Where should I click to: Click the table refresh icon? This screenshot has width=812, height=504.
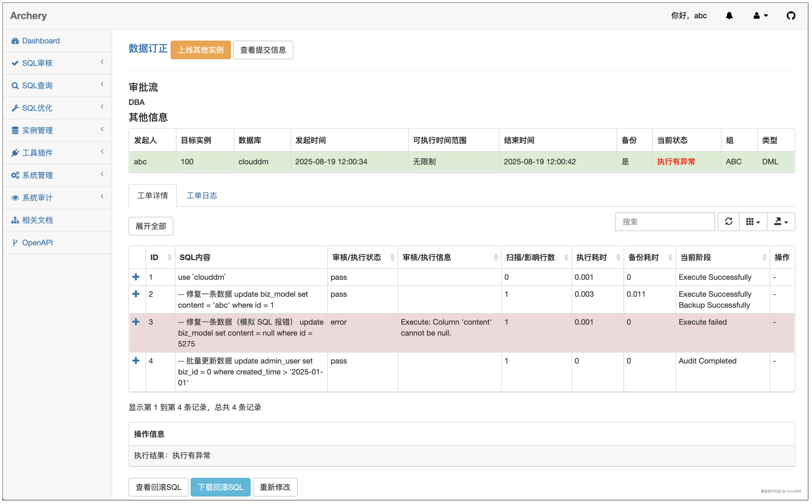coord(728,222)
